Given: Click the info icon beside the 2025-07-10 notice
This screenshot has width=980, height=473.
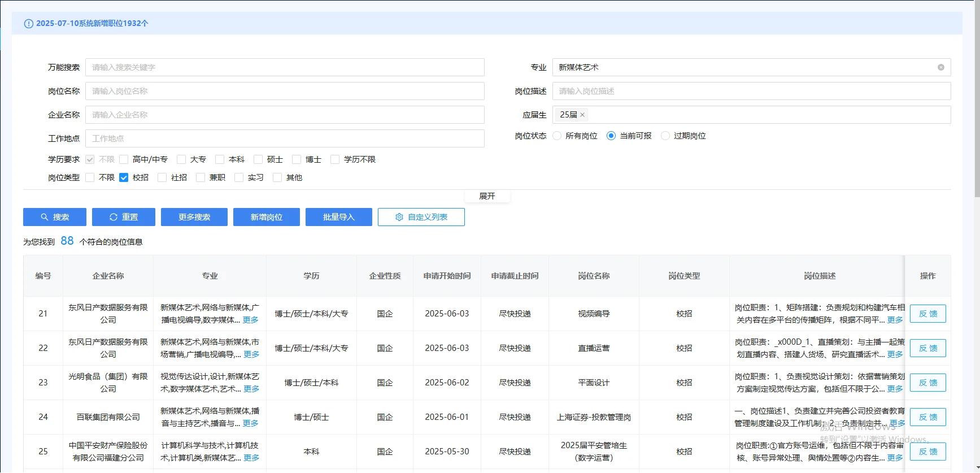Looking at the screenshot, I should coord(29,24).
